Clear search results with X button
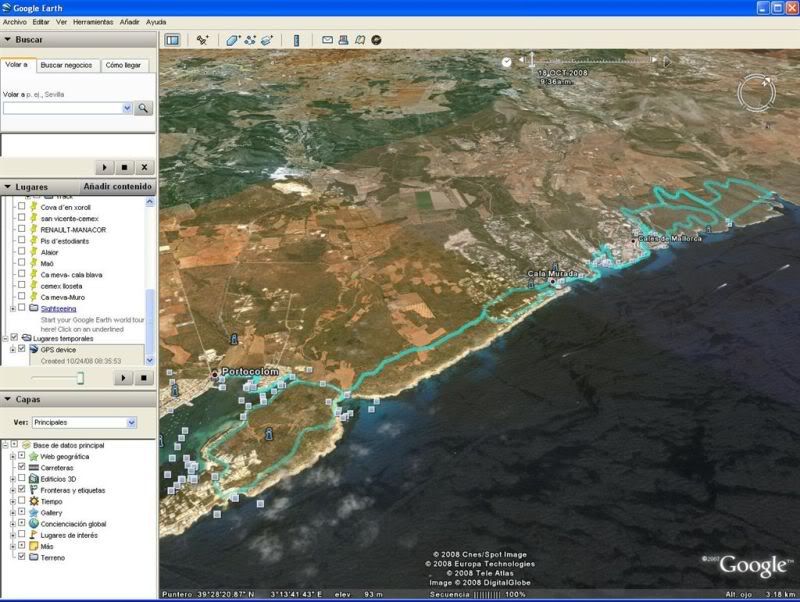 (x=144, y=167)
